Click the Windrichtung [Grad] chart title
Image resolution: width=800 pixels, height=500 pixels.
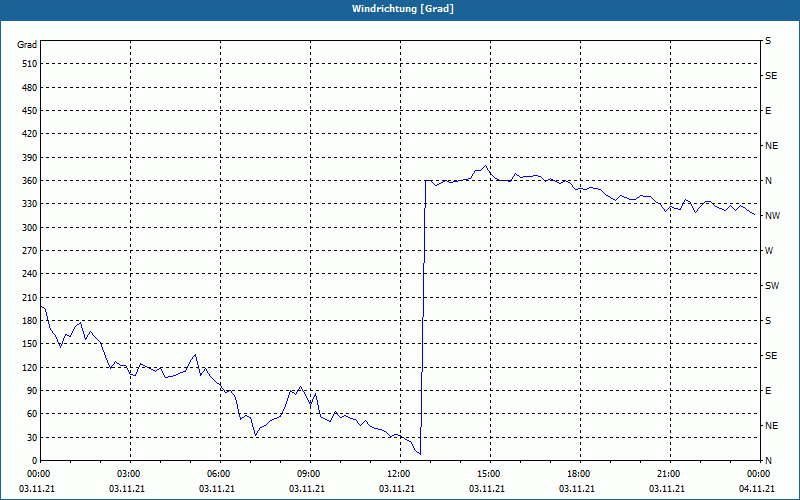pyautogui.click(x=403, y=9)
